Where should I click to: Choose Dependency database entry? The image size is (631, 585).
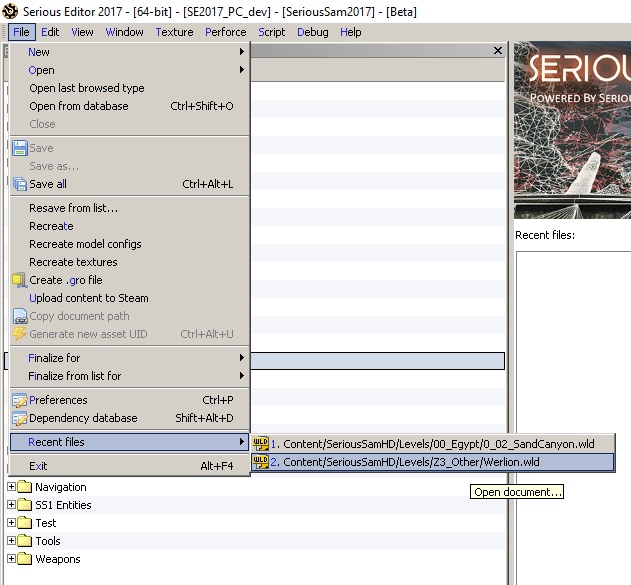(x=129, y=418)
